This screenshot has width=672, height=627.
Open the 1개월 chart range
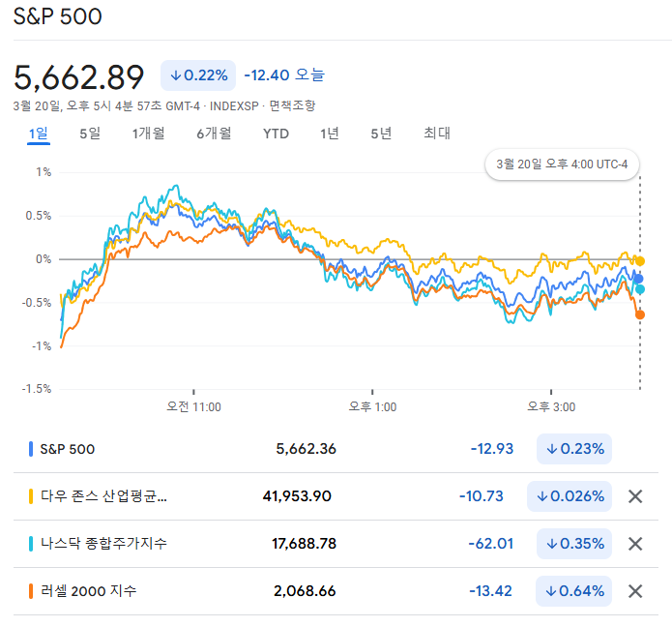(148, 134)
